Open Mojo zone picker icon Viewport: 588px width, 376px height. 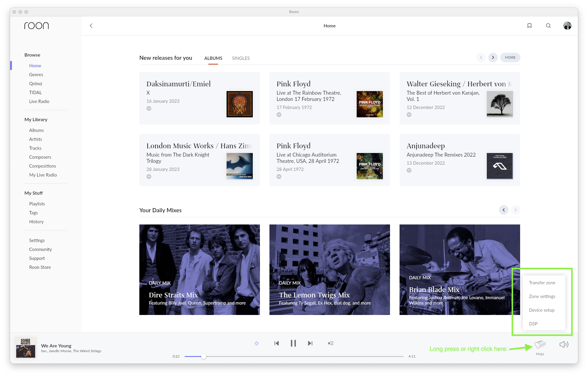540,345
